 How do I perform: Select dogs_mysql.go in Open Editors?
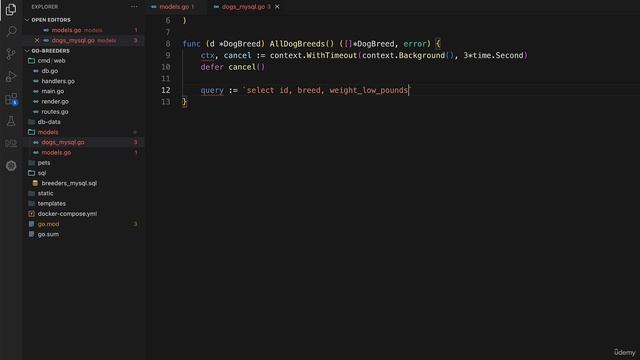[x=73, y=40]
